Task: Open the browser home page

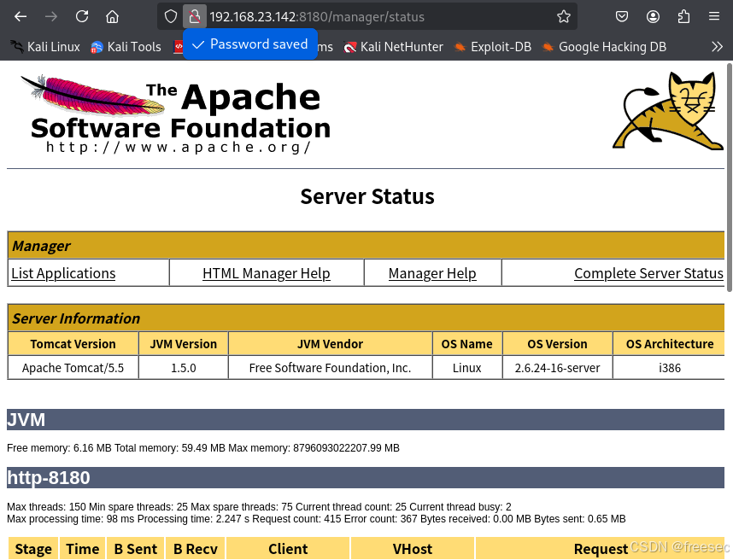Action: pyautogui.click(x=112, y=17)
